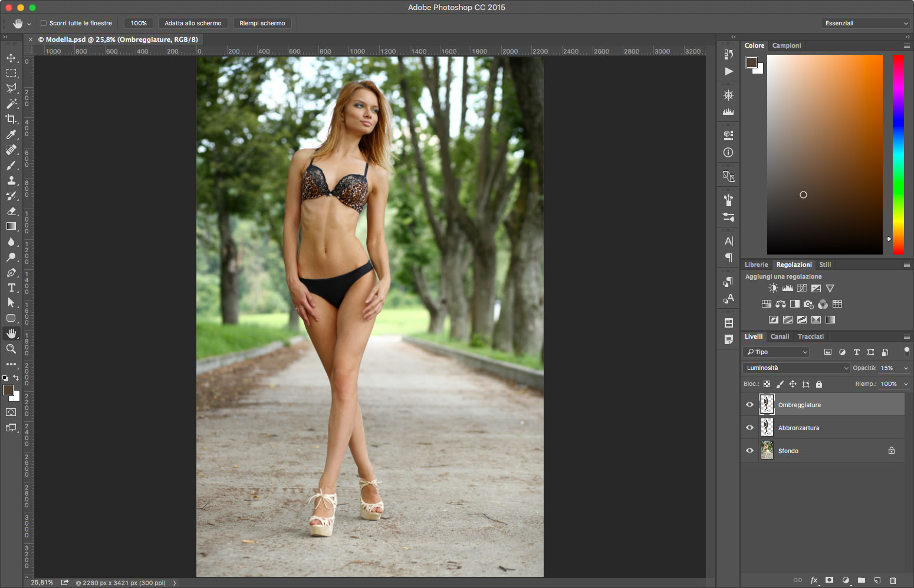Toggle lock all padlock icon
Image resolution: width=914 pixels, height=588 pixels.
(x=818, y=384)
